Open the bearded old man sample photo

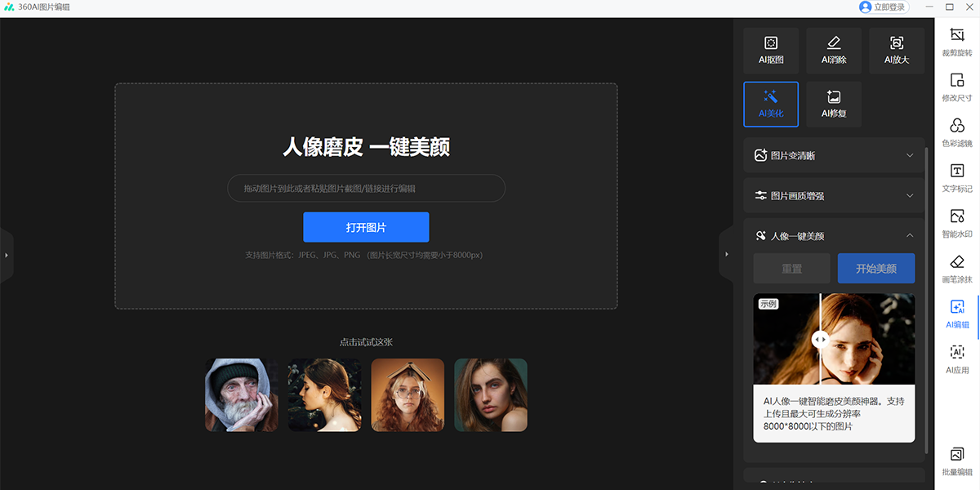[x=241, y=394]
